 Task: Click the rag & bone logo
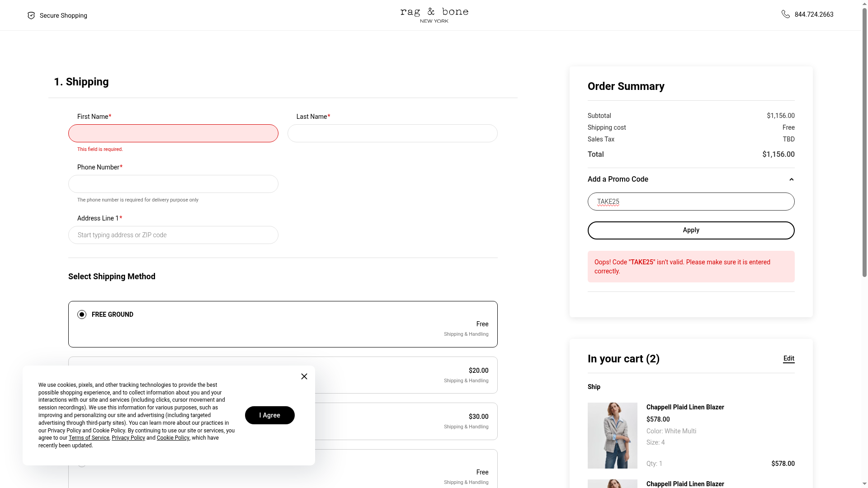click(434, 15)
